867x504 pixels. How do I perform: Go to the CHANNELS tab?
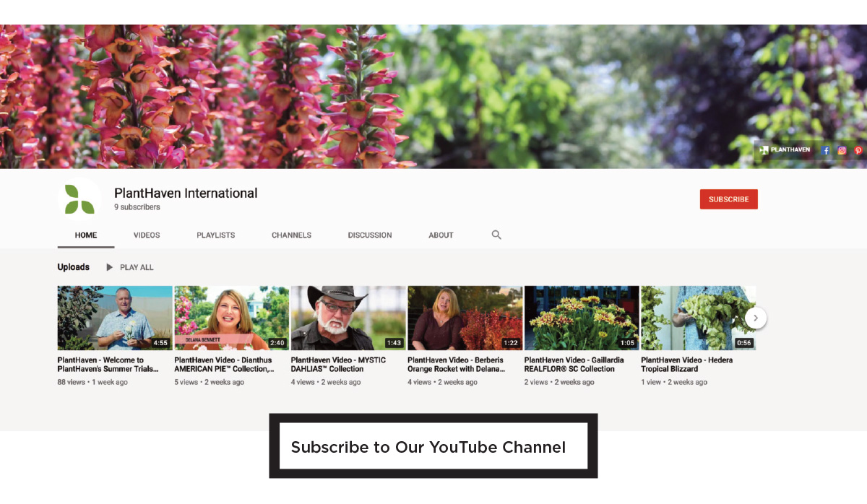pos(291,235)
